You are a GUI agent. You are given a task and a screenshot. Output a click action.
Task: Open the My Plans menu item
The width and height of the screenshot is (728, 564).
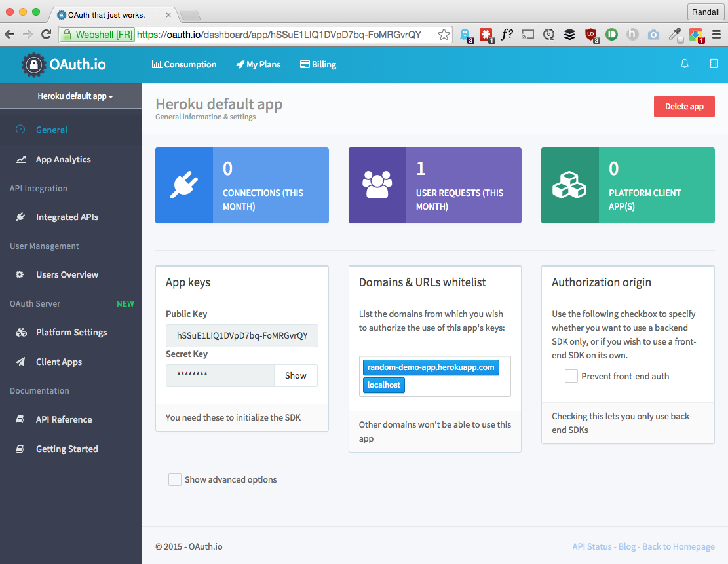pyautogui.click(x=258, y=65)
